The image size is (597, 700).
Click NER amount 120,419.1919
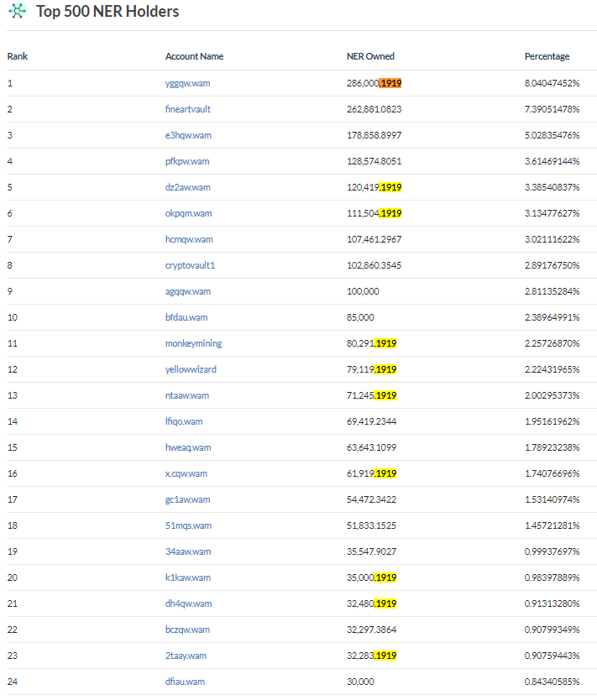click(374, 187)
